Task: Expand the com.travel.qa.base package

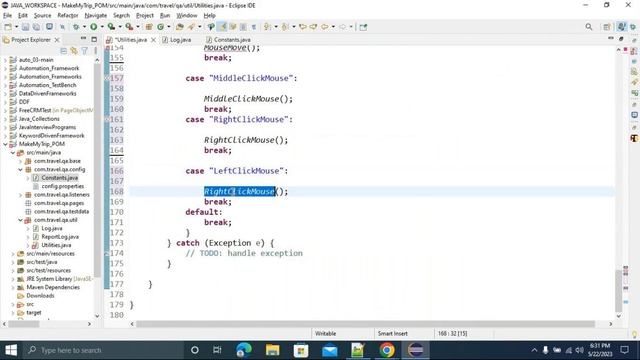Action: click(20, 161)
